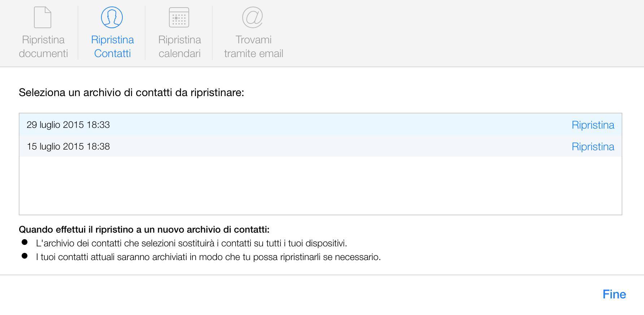644x315 pixels.
Task: Click the calendar grid icon
Action: [179, 17]
